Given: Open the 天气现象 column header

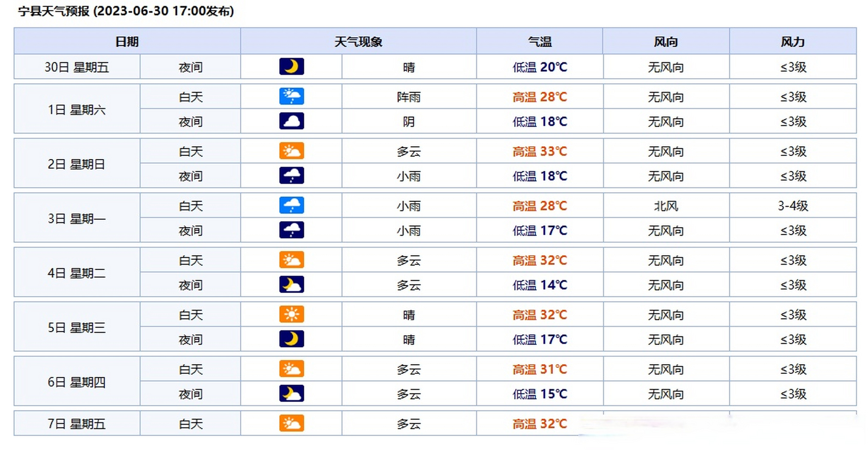Looking at the screenshot, I should pos(358,41).
